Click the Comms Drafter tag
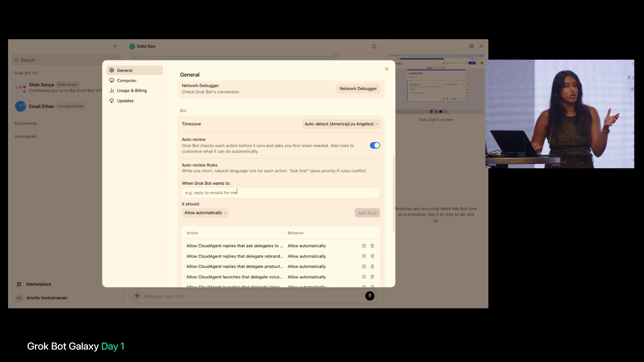Image resolution: width=644 pixels, height=362 pixels. coord(70,106)
